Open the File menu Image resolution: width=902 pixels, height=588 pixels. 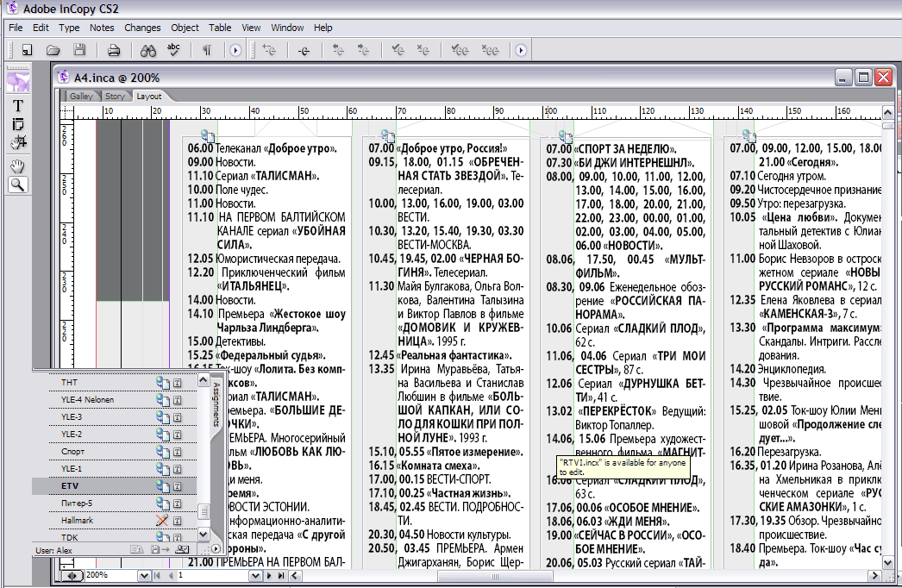coord(16,28)
